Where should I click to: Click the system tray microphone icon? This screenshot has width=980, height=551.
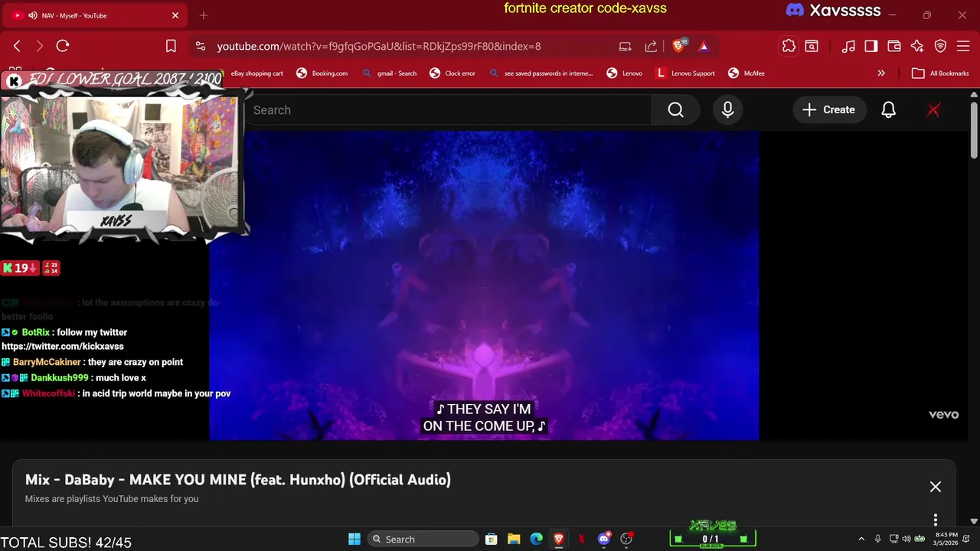coord(878,539)
